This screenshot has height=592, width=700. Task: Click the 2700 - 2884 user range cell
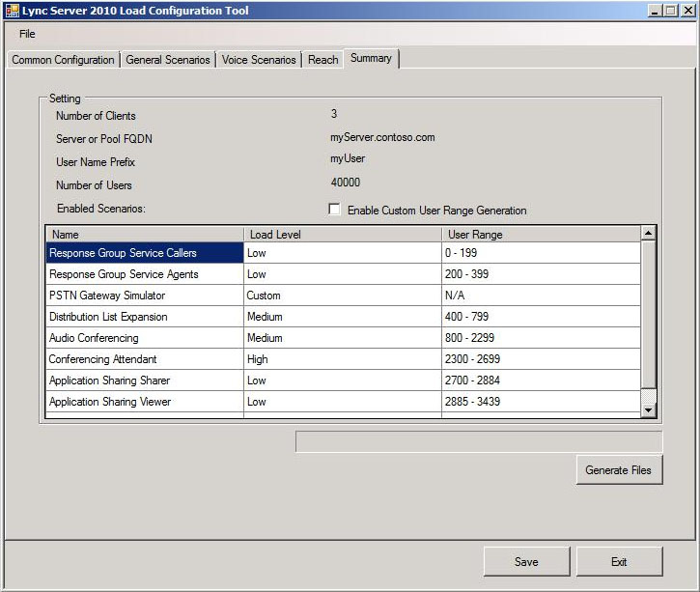tap(541, 381)
